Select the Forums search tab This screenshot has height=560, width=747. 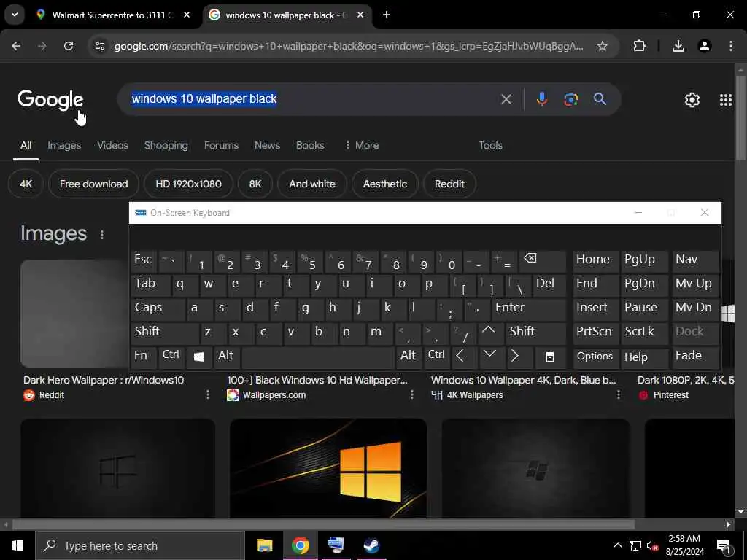[222, 145]
